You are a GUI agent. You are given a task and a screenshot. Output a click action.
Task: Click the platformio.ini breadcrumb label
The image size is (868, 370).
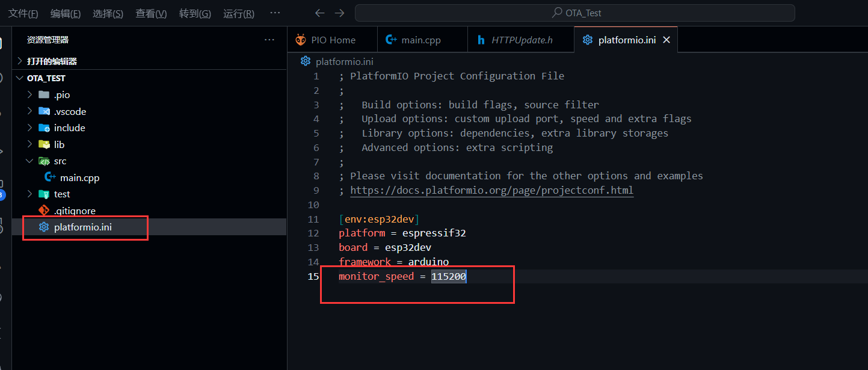345,61
